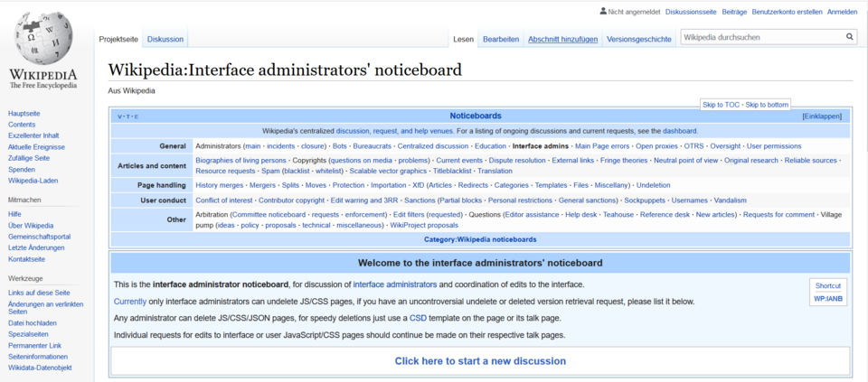Open the WP:IANB shortcut link
Screen dimensions: 868x382
[x=827, y=299]
